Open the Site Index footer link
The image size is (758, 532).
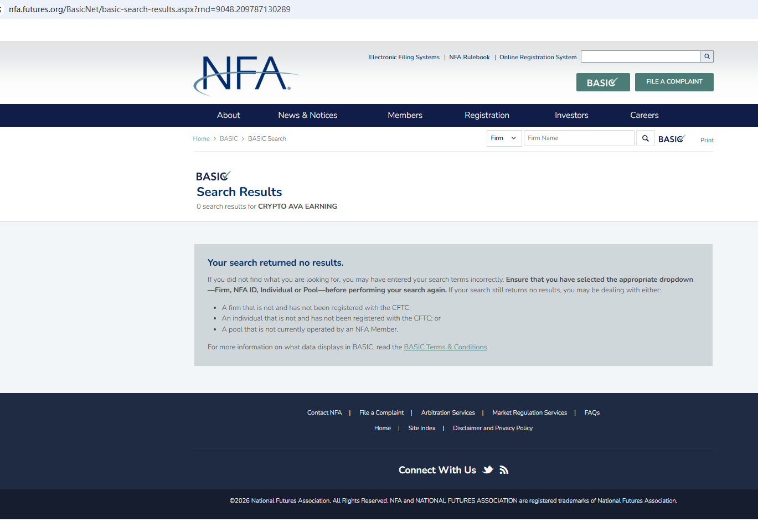[x=422, y=428]
